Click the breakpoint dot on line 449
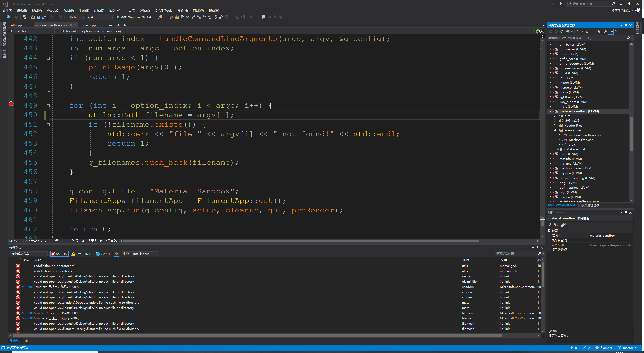Screen dimensions: 644x353 click(x=11, y=104)
